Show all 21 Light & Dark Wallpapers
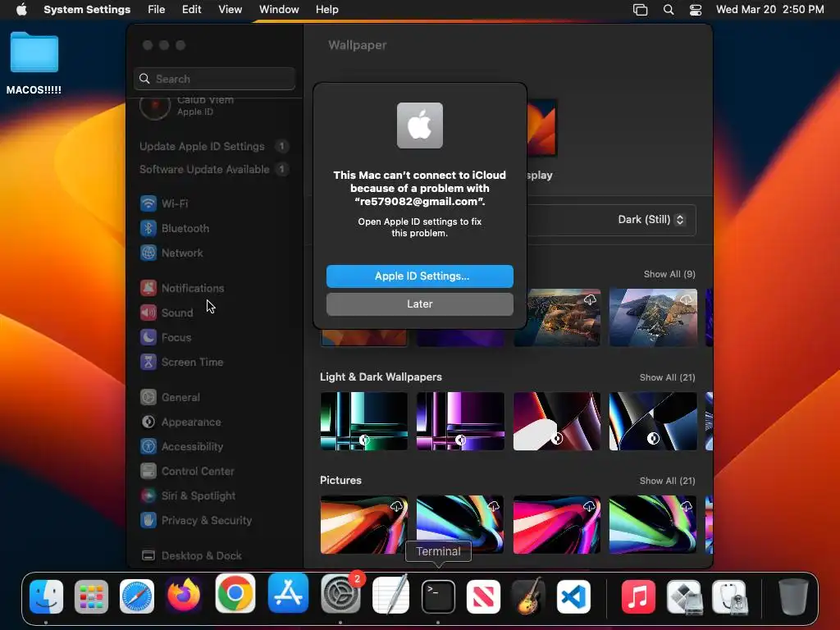Screen dimensions: 840x630 pyautogui.click(x=667, y=377)
